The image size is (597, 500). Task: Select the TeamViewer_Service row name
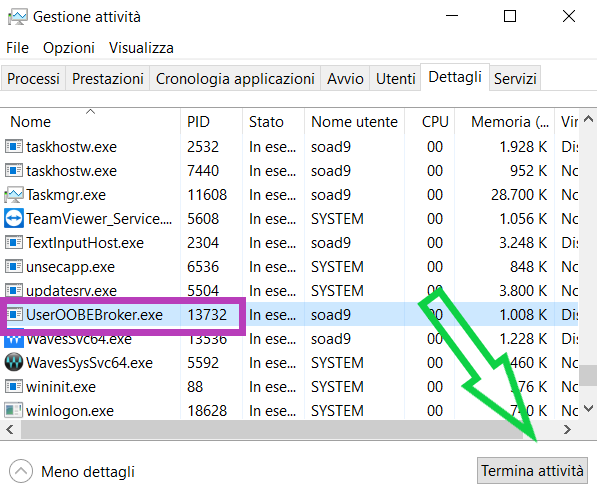tap(99, 219)
